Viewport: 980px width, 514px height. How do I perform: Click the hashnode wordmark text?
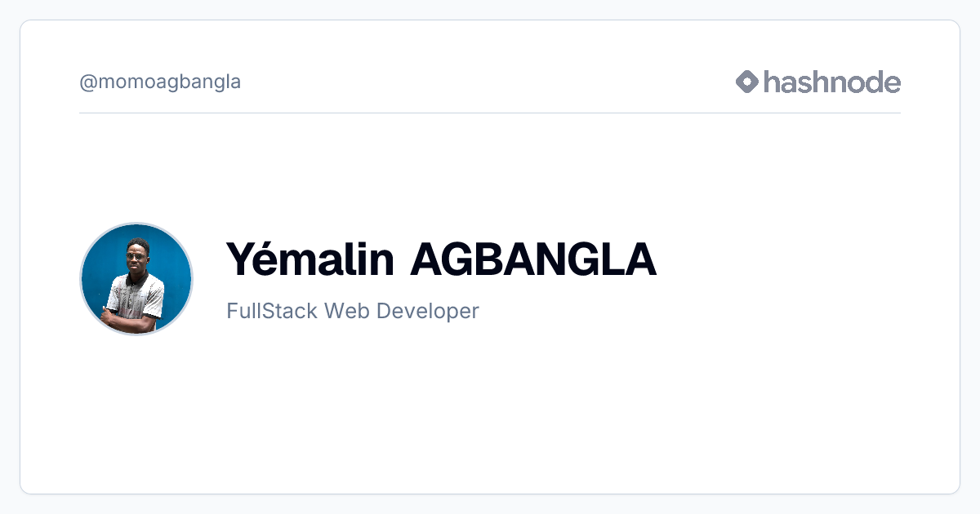(x=833, y=82)
